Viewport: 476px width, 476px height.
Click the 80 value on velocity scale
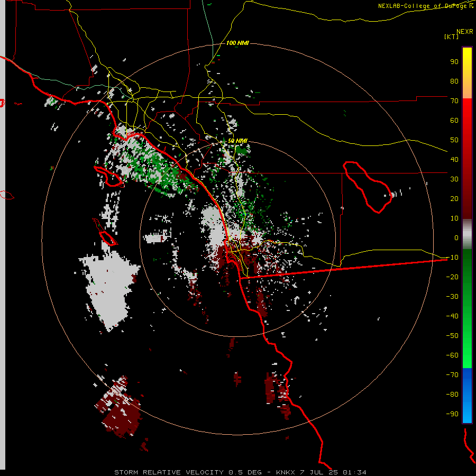[x=454, y=81]
